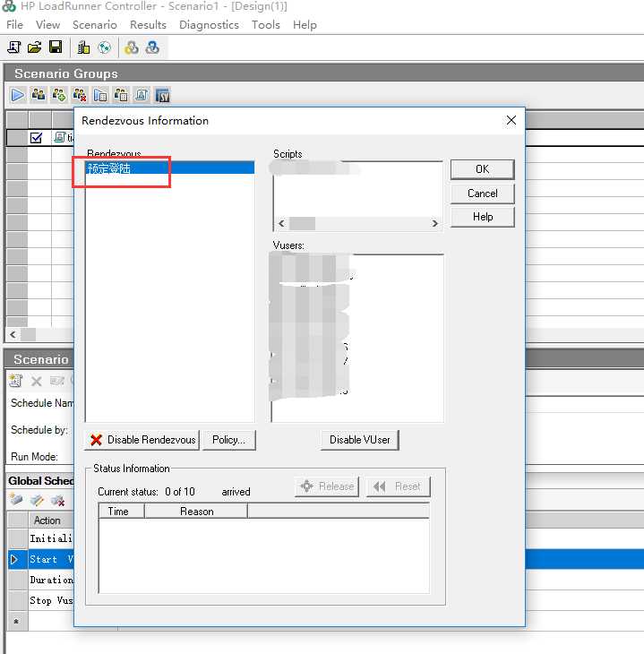Open the Help menu in menu bar
644x654 pixels.
305,25
